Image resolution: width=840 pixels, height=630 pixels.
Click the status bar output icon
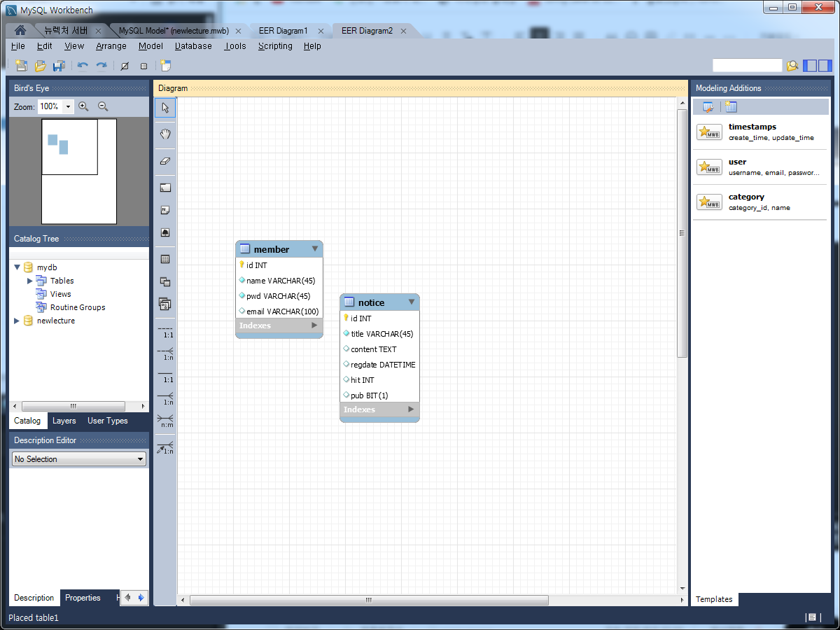click(x=812, y=617)
